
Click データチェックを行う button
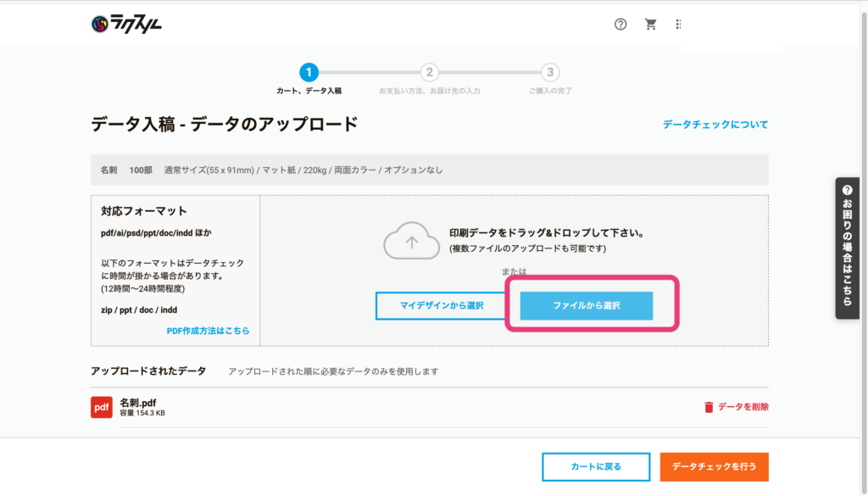714,466
